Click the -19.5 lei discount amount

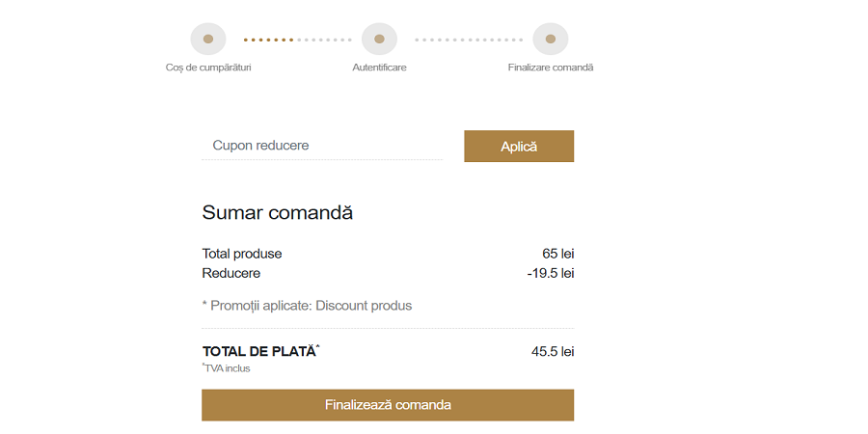pos(550,273)
